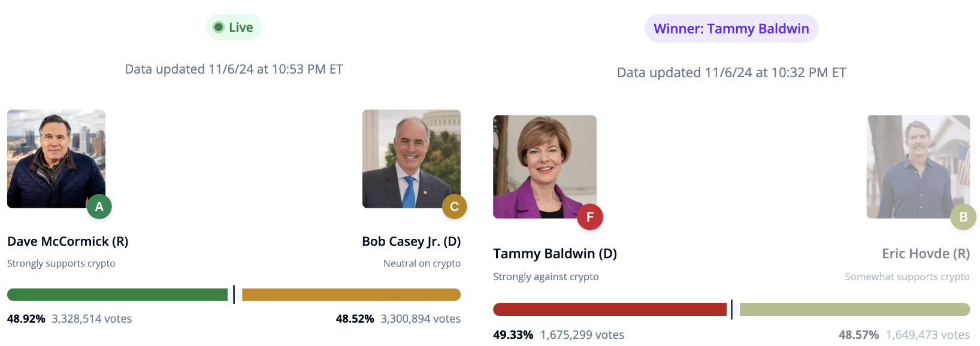The height and width of the screenshot is (346, 980).
Task: Open the Dave McCormick (R) name link
Action: point(68,241)
